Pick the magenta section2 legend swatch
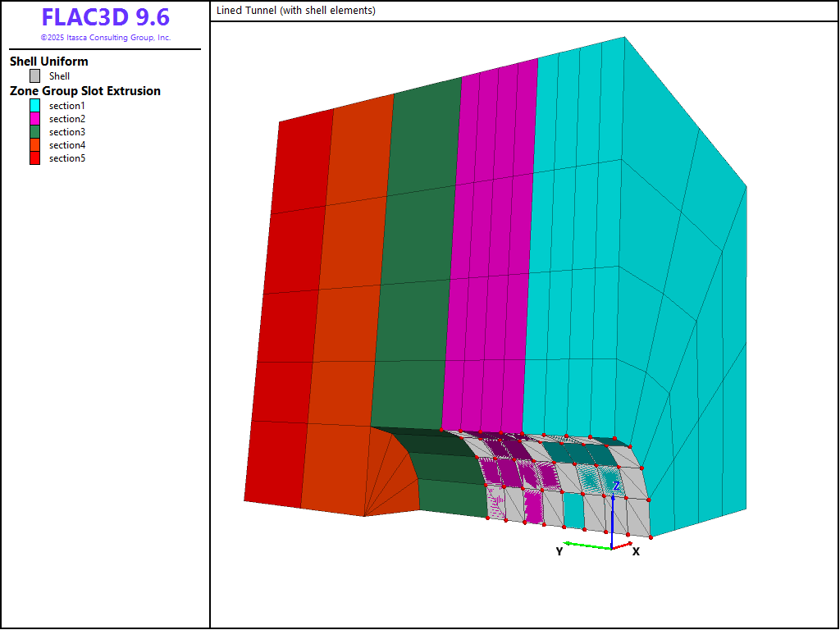The image size is (840, 630). (34, 119)
